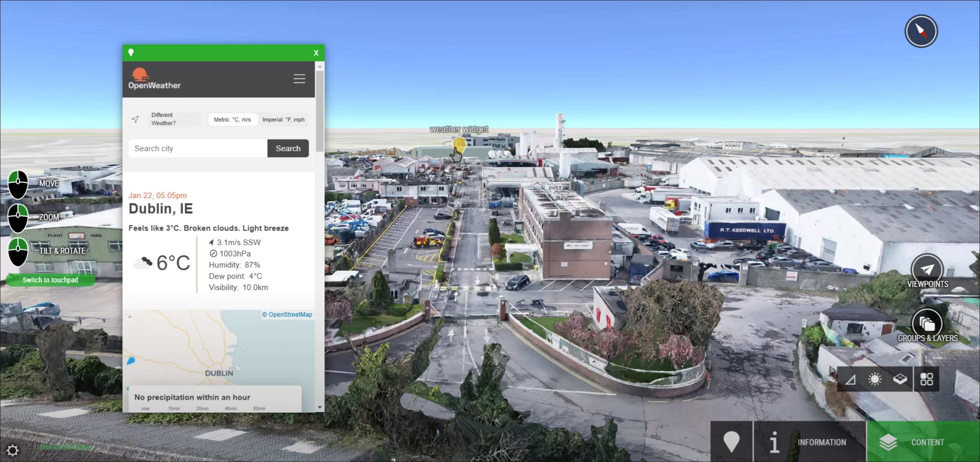The image size is (980, 462).
Task: Click the Different Weather? button
Action: 174,119
